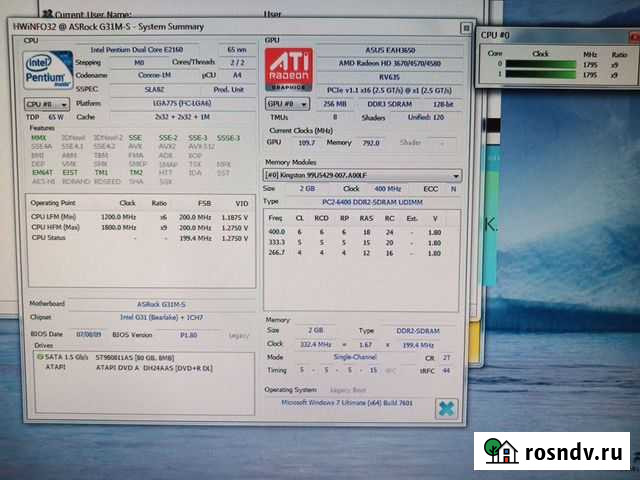Click the blue X close icon at bottom
The width and height of the screenshot is (640, 480).
tap(446, 407)
